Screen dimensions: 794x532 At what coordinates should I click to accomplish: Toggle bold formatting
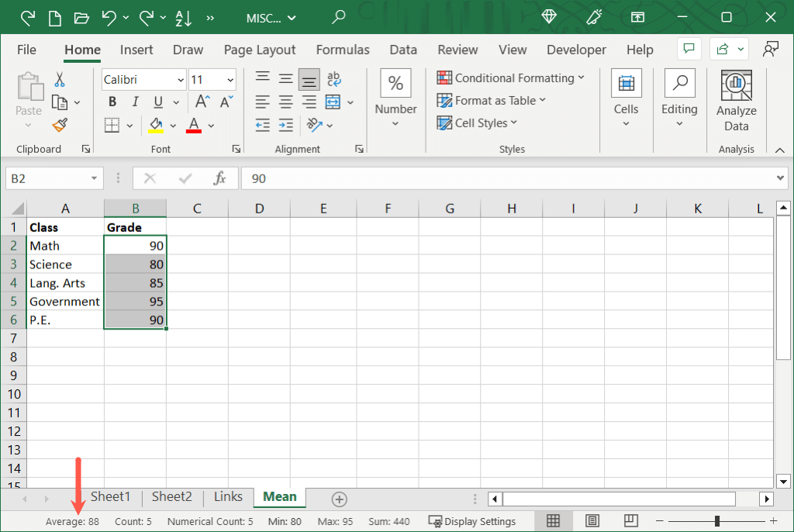[x=112, y=101]
